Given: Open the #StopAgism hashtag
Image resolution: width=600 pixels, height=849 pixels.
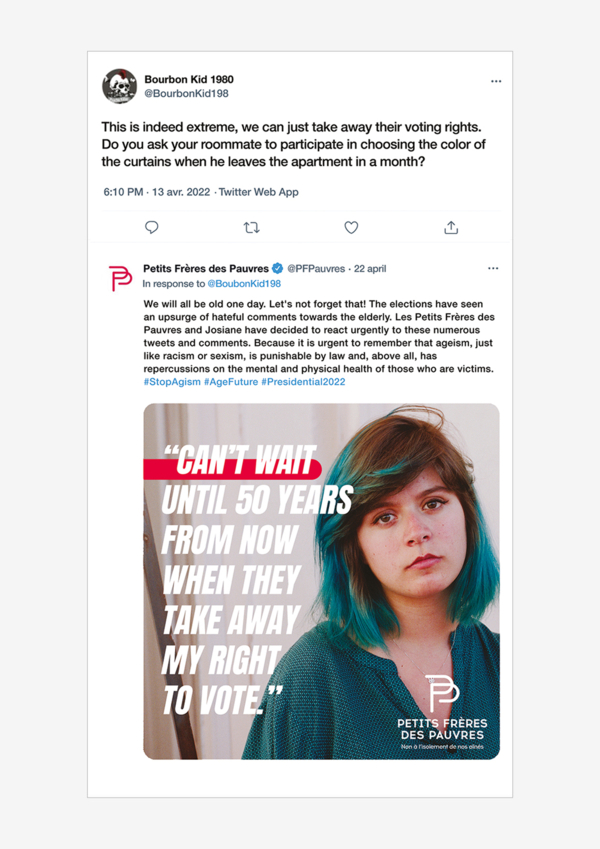Looking at the screenshot, I should point(172,382).
